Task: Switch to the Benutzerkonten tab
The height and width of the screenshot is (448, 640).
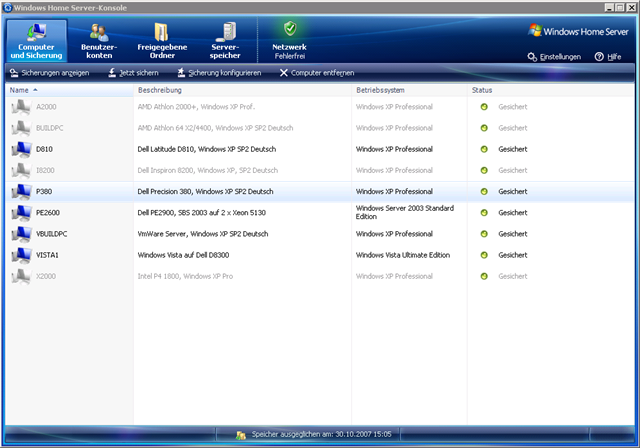Action: pos(98,40)
